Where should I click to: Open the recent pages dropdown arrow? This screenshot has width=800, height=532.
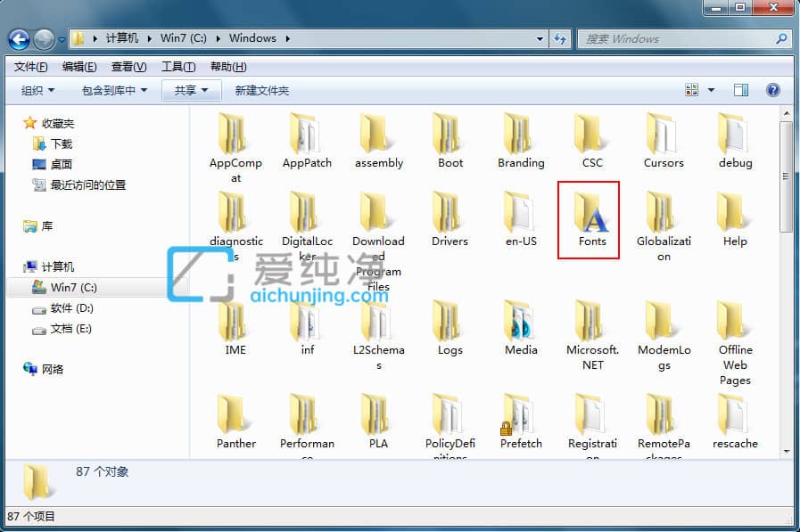tap(62, 39)
